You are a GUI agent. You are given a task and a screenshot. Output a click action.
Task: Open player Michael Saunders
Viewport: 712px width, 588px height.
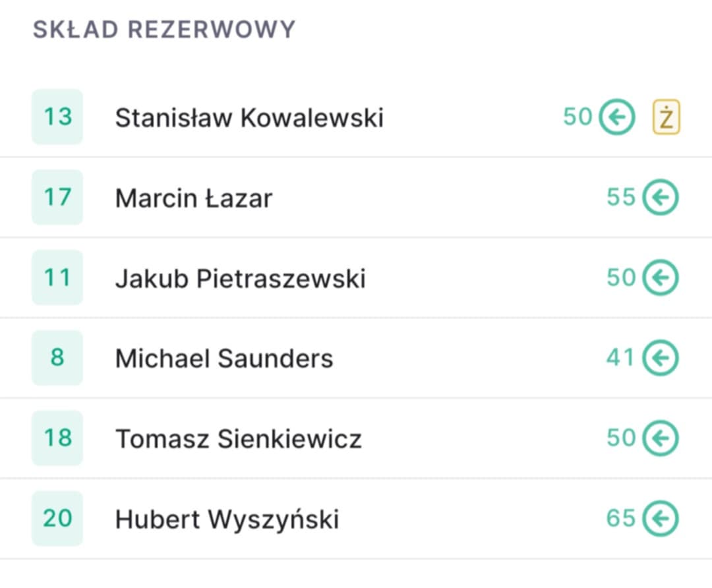(x=224, y=359)
